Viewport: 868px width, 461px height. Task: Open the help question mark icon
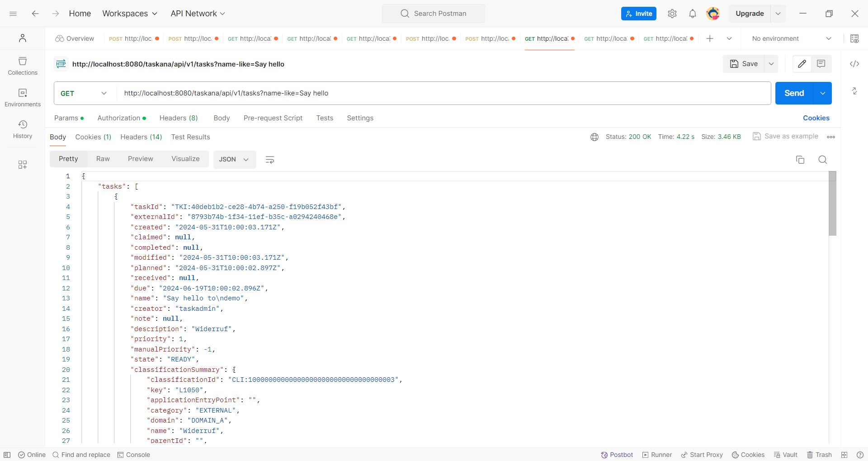click(860, 455)
